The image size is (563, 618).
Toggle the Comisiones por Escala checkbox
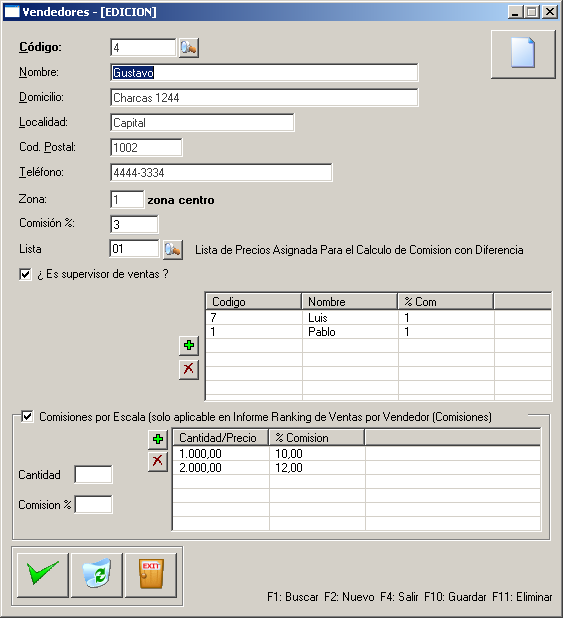coord(27,417)
